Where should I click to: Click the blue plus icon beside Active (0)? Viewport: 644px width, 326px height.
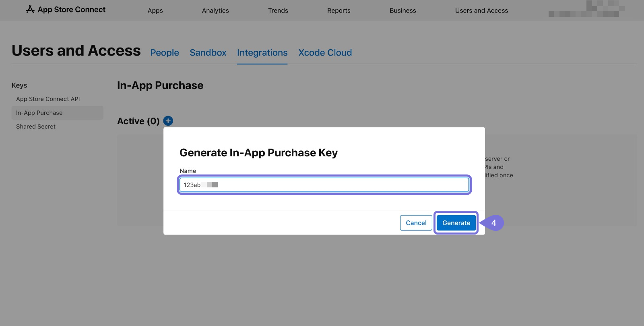coord(168,121)
